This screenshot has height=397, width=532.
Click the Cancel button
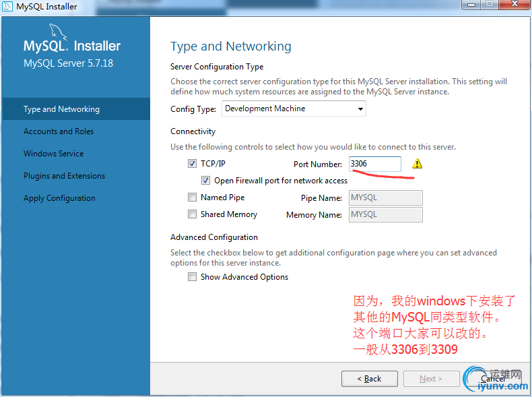pyautogui.click(x=493, y=379)
